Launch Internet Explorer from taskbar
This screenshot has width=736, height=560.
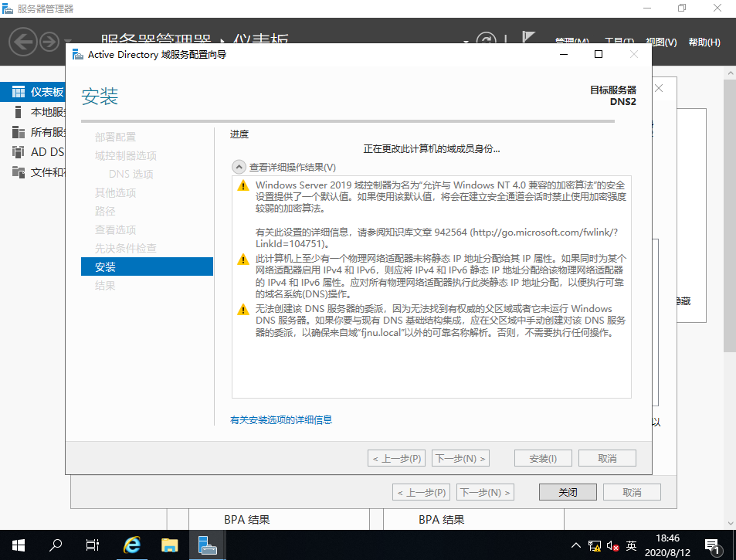pyautogui.click(x=131, y=545)
